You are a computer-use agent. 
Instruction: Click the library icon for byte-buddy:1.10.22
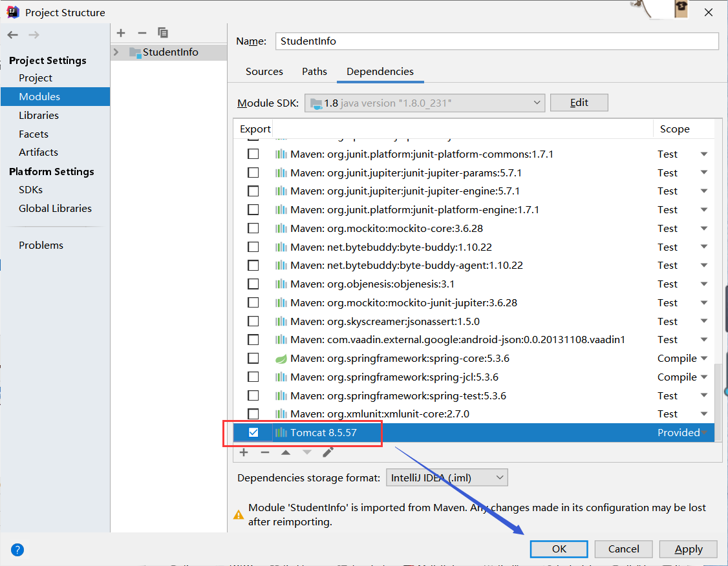point(281,247)
